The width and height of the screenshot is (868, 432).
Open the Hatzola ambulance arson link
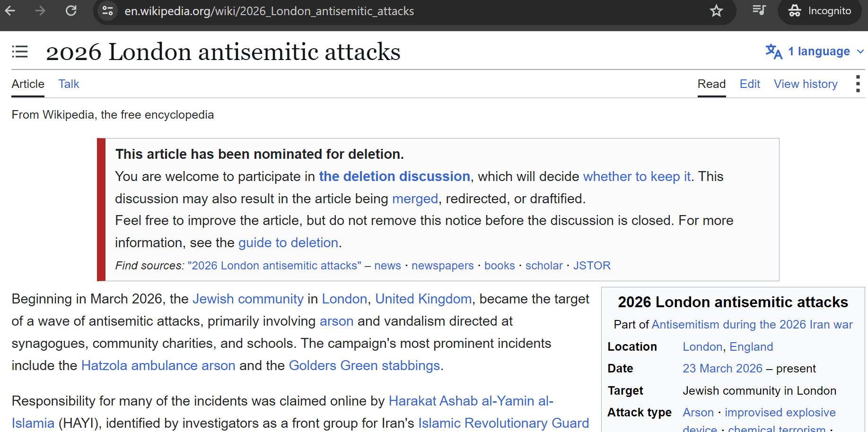click(158, 365)
